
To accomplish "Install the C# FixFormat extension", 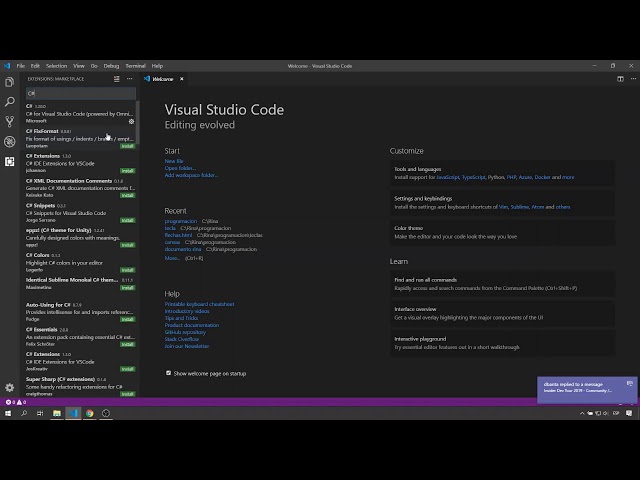I will coord(127,146).
